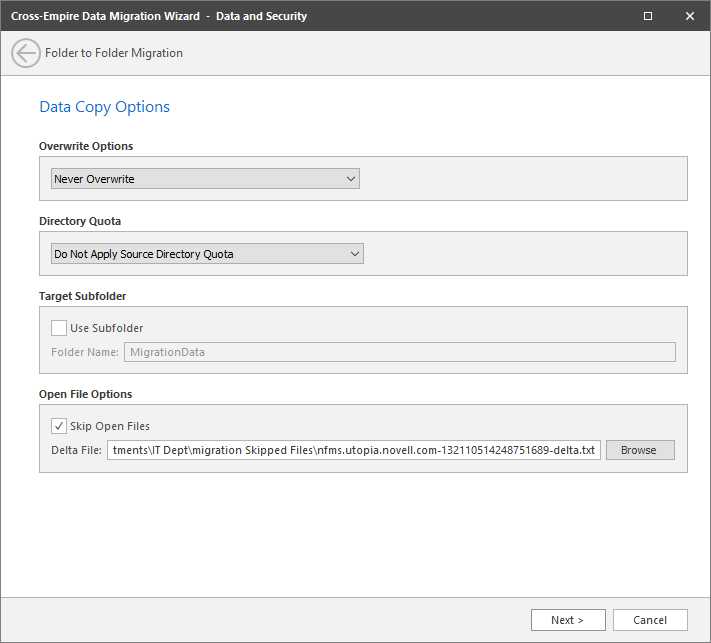Click the Open File Options label

coord(86,394)
